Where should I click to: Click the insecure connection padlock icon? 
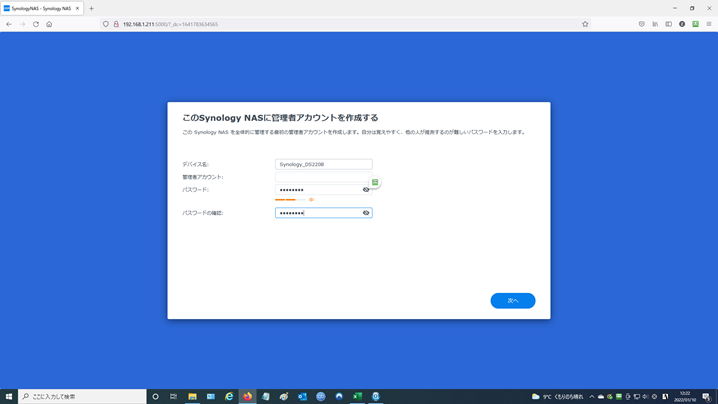click(x=116, y=24)
